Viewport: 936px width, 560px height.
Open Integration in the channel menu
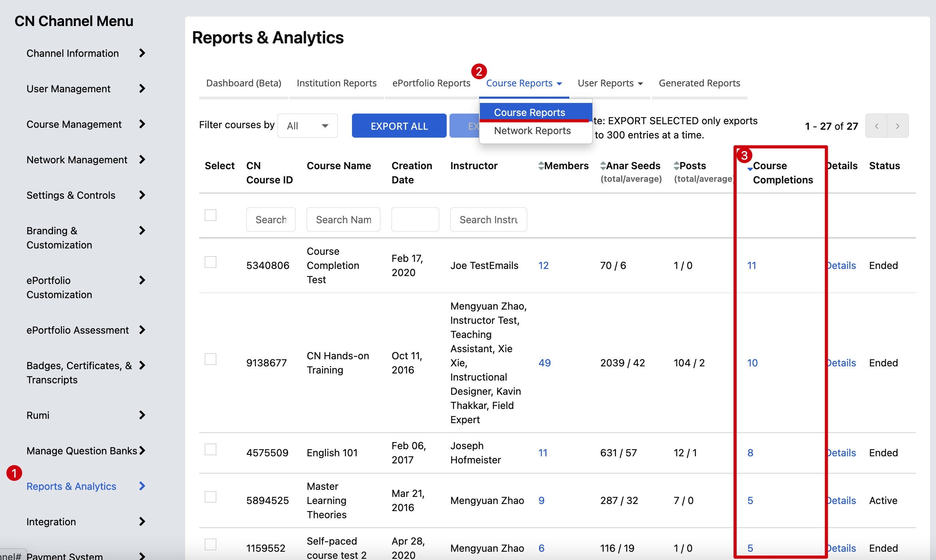click(51, 522)
